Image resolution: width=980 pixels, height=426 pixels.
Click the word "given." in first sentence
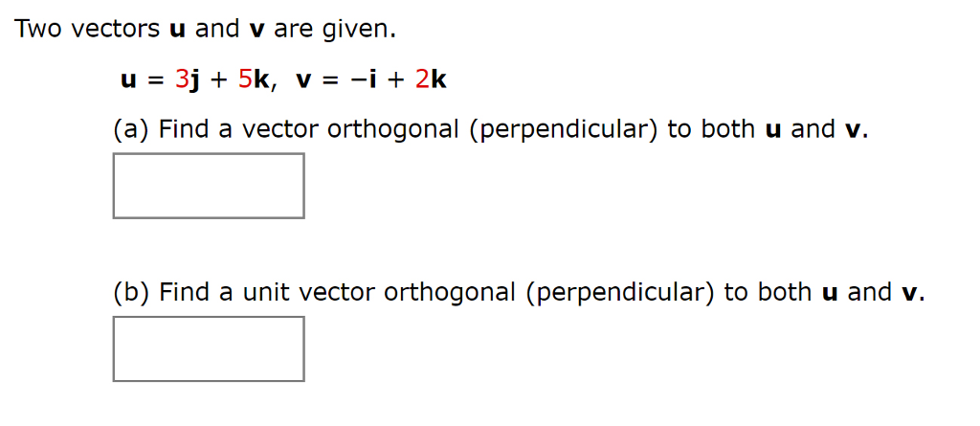pos(359,30)
